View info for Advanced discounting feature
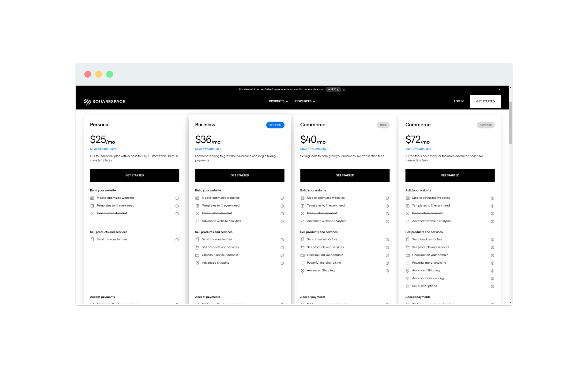Screen dimensions: 588x368 click(492, 279)
